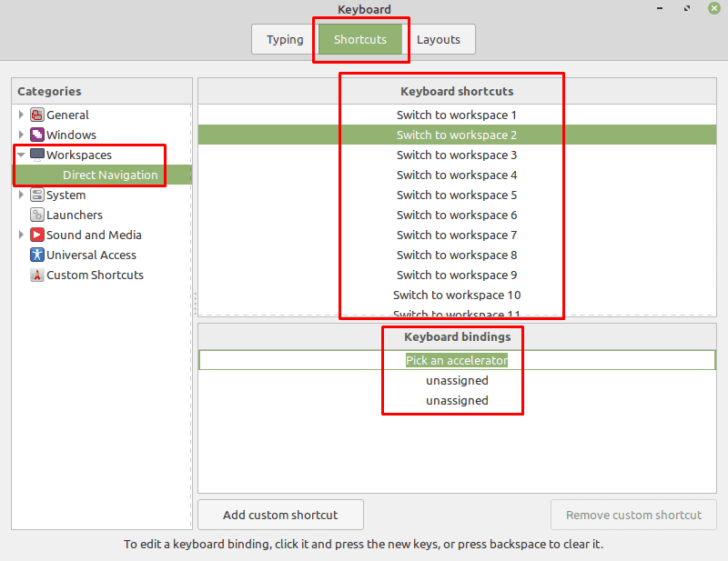The image size is (728, 561).
Task: Click the Universal Access accessibility icon
Action: tap(37, 255)
